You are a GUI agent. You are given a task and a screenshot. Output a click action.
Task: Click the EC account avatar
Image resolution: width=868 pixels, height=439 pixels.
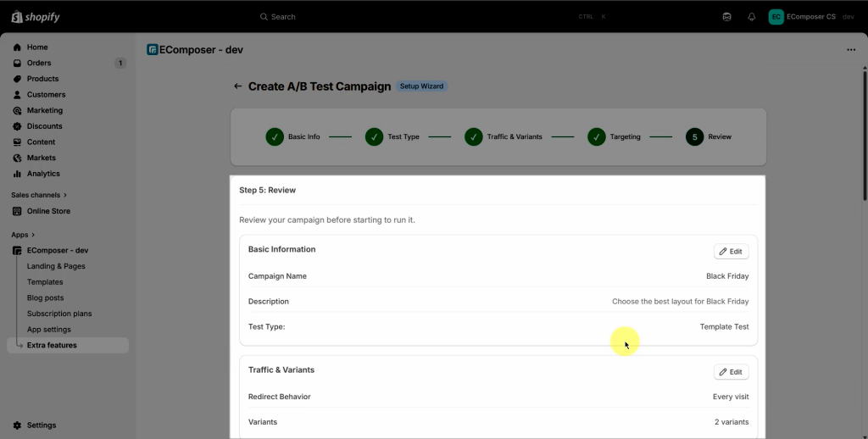click(776, 17)
